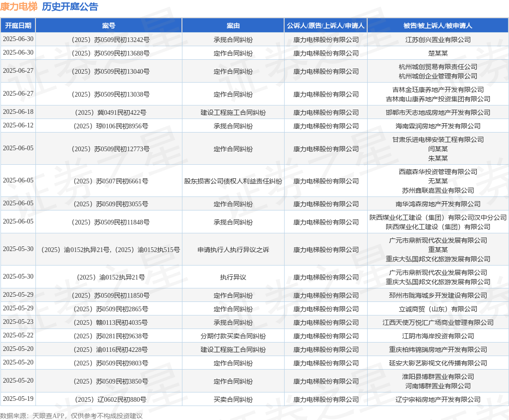Click defendant 江西天使万悦汇广场商业管理有限公司
The width and height of the screenshot is (509, 420).
(438, 322)
